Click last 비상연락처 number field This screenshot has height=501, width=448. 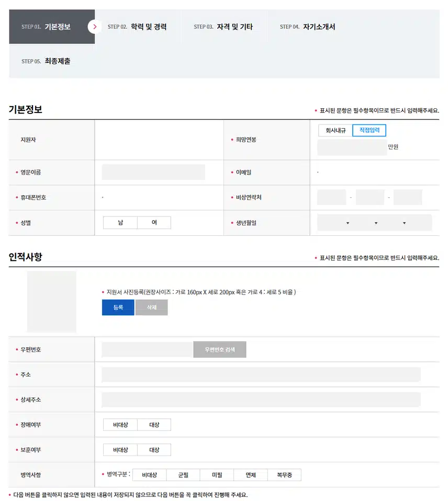click(x=408, y=197)
